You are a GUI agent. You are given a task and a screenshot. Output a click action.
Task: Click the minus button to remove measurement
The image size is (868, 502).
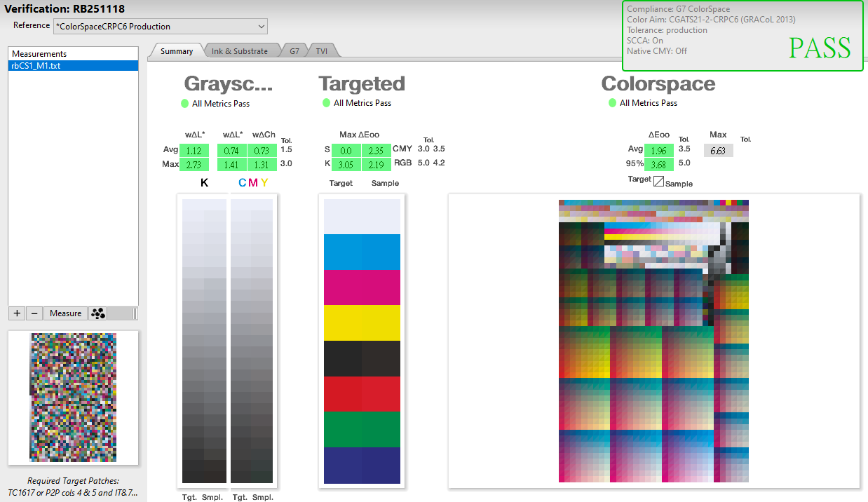34,313
